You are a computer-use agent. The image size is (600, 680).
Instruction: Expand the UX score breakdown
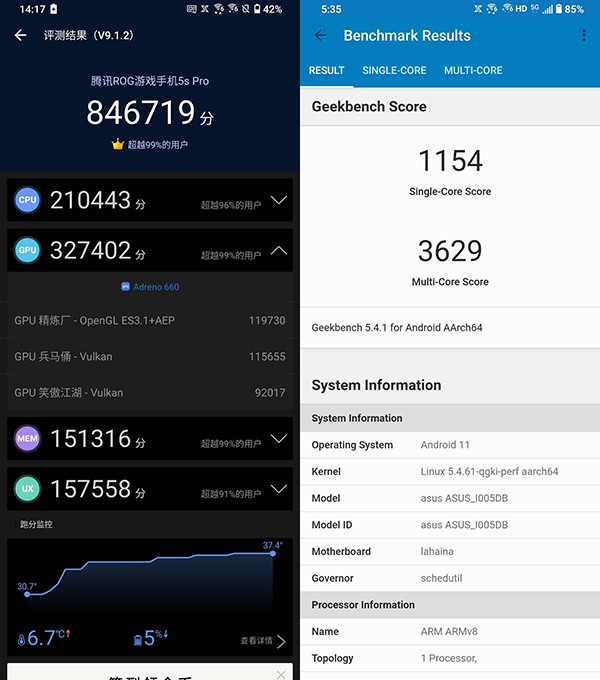278,488
